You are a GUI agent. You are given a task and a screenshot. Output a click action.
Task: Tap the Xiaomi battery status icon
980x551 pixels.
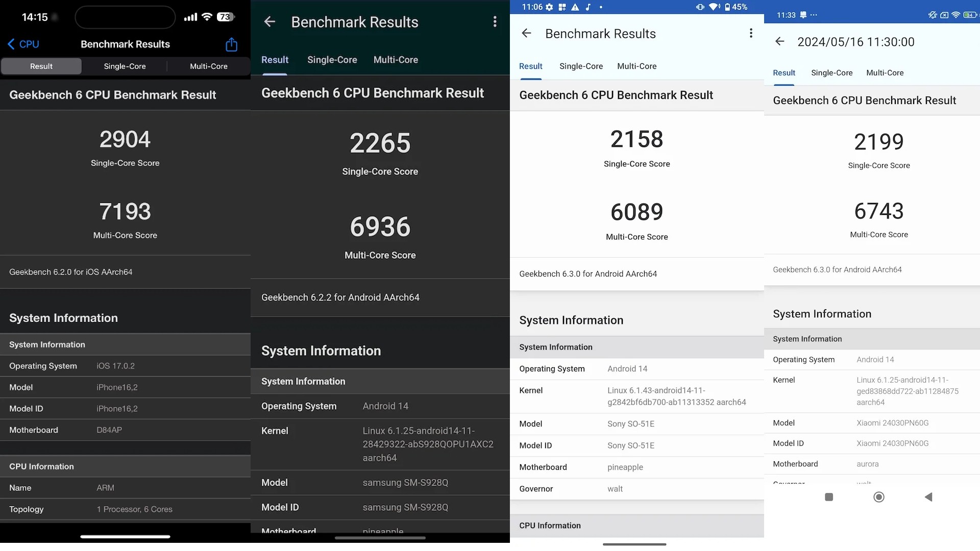click(x=970, y=15)
